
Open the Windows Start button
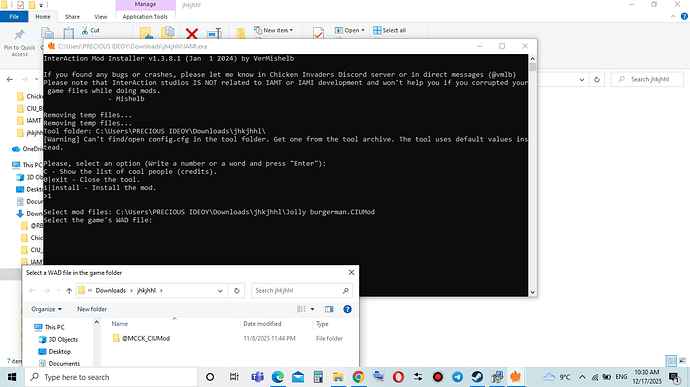pos(12,377)
